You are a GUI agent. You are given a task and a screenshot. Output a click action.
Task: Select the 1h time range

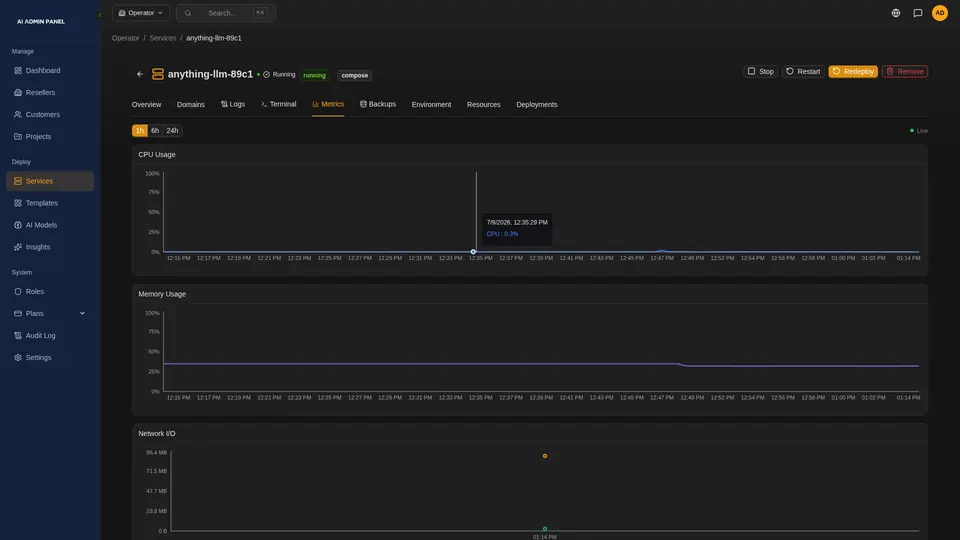[140, 130]
